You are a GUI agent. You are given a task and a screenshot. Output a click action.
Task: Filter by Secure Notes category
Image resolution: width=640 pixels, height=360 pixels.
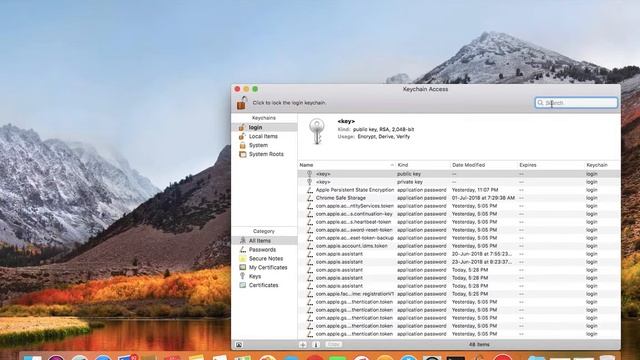264,259
